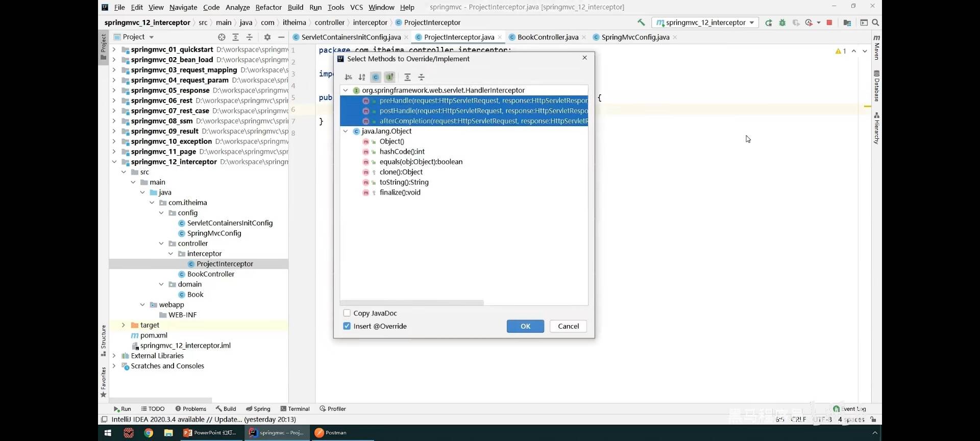This screenshot has height=441, width=980.
Task: Select hashCode():int method in dialog
Action: point(402,152)
